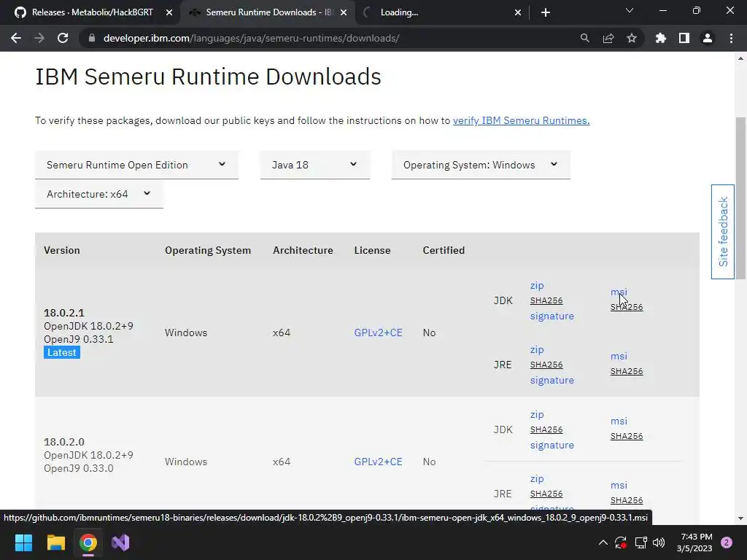Download 18.0.2.1 JDK msi installer

[x=619, y=292]
